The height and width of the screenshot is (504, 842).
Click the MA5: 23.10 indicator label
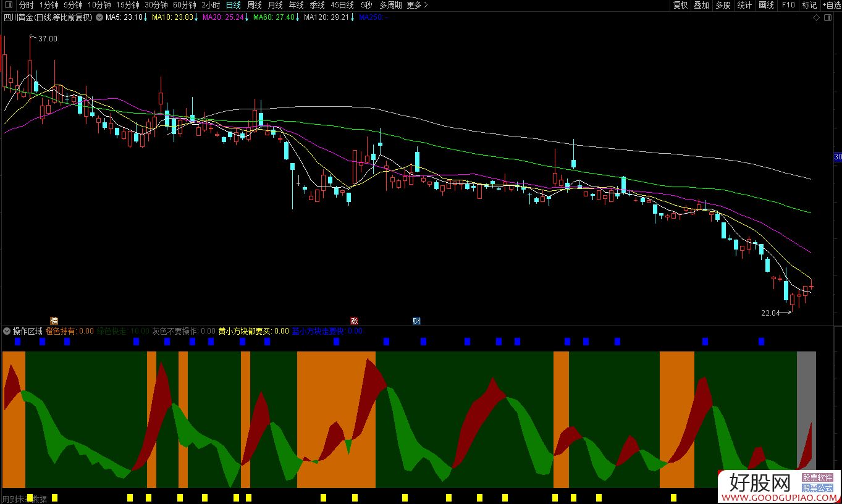126,17
